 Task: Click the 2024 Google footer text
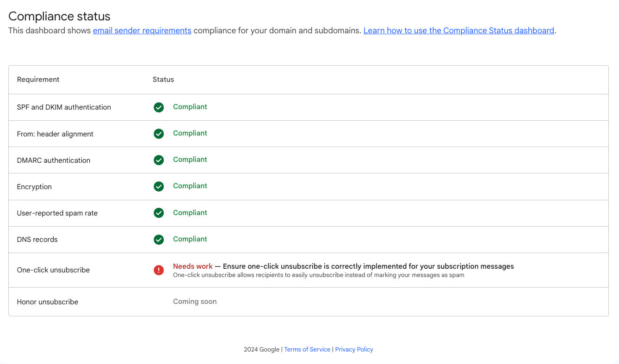pyautogui.click(x=261, y=349)
